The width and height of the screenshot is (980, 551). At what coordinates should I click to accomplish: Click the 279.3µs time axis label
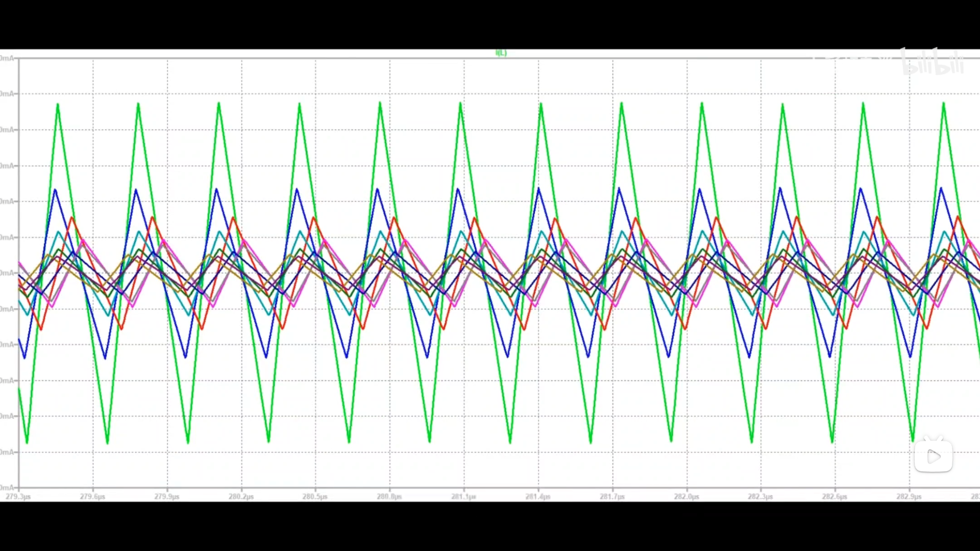(x=18, y=496)
